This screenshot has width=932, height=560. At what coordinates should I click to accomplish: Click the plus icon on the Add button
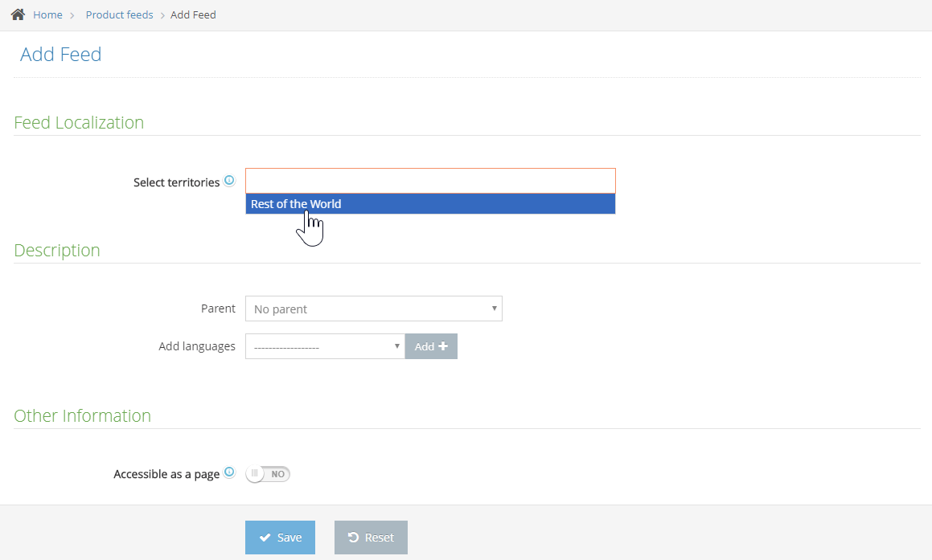(443, 345)
